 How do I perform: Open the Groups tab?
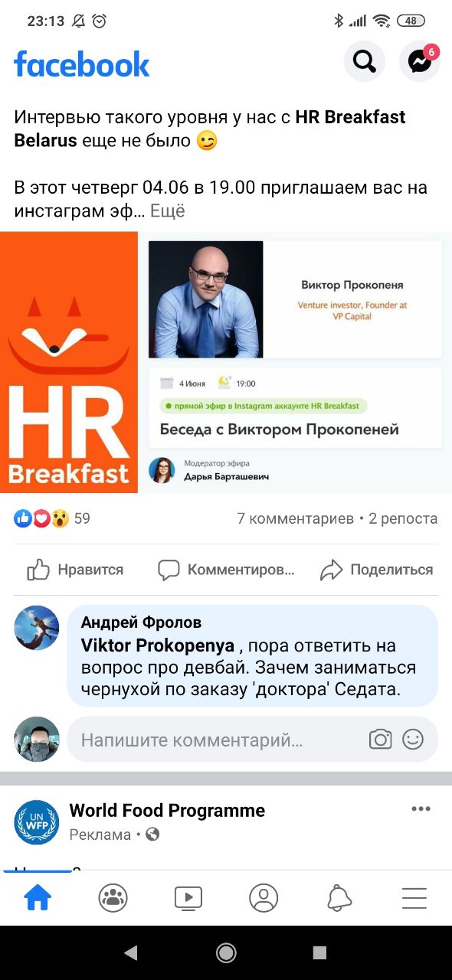point(113,897)
